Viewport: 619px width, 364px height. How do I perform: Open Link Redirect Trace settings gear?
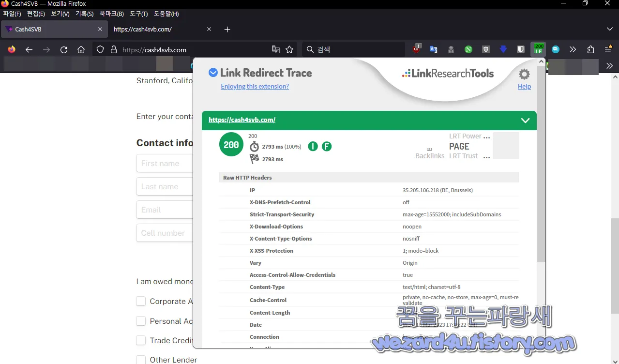(x=524, y=74)
